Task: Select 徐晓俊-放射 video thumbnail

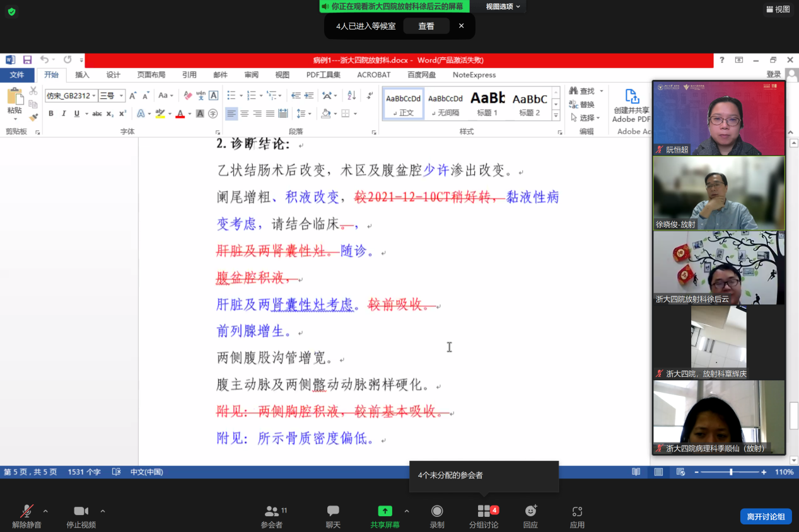Action: tap(718, 193)
